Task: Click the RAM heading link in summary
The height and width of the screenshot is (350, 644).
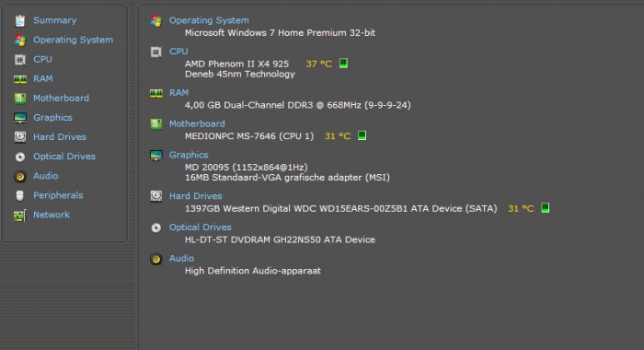Action: [178, 92]
